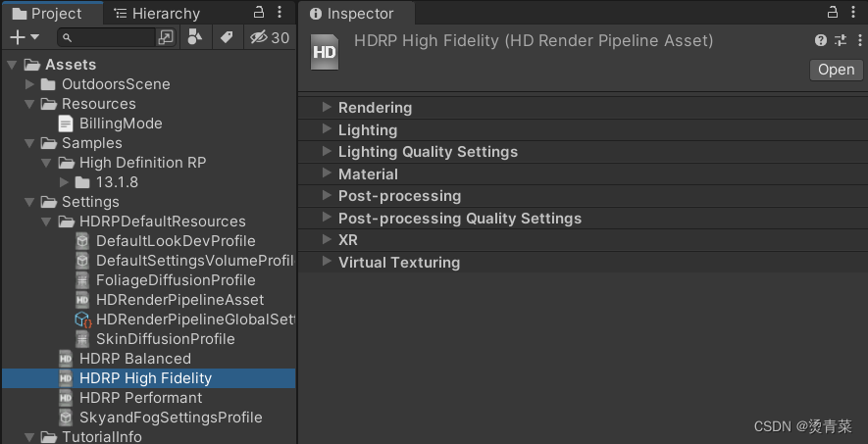Click the plus create-asset button
Screen dimensions: 868x444
click(18, 37)
